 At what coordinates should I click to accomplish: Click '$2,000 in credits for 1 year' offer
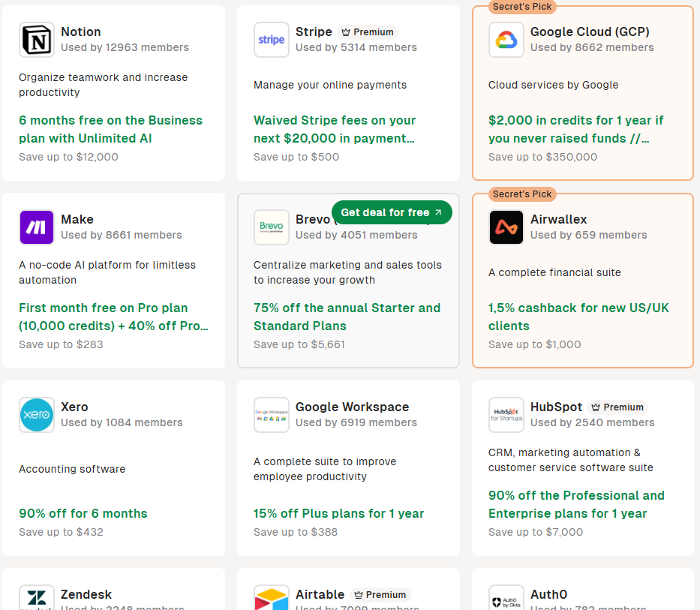point(576,130)
